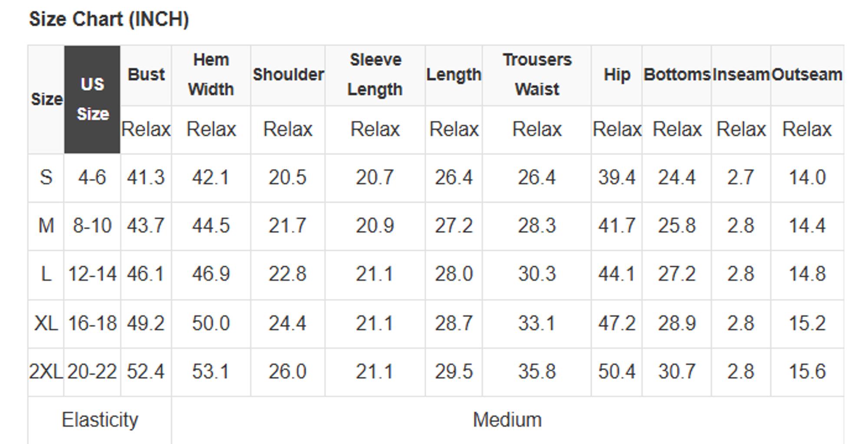Select the Hip column header
Image resolution: width=868 pixels, height=444 pixels.
[617, 75]
